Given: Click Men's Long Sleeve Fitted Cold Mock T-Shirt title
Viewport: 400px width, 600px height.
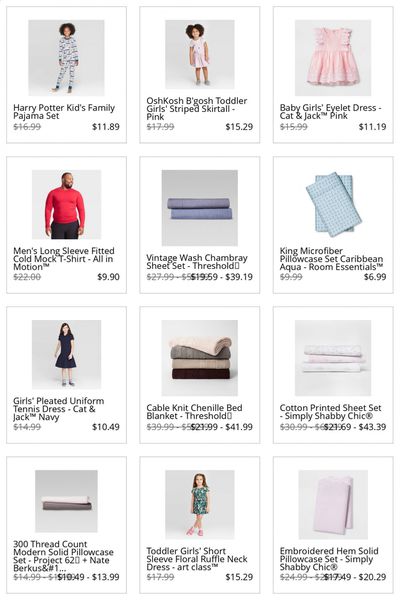Looking at the screenshot, I should coord(64,259).
